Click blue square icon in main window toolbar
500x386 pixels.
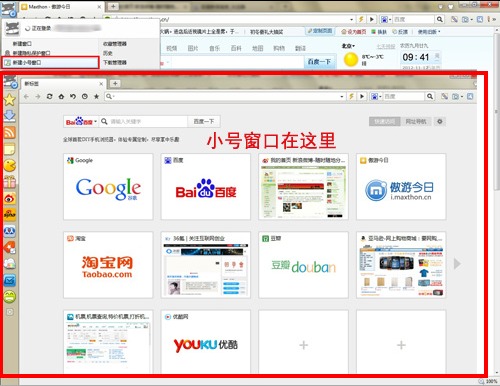point(480,19)
